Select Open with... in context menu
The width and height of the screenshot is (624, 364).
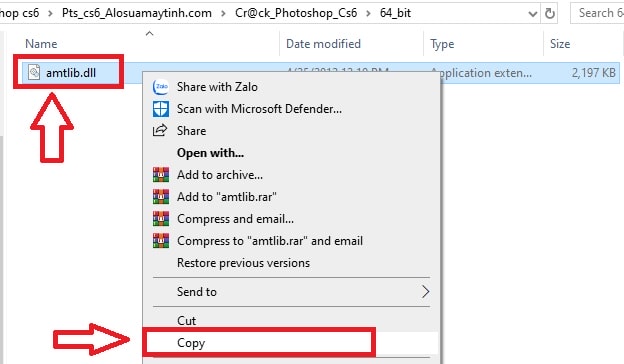point(211,153)
